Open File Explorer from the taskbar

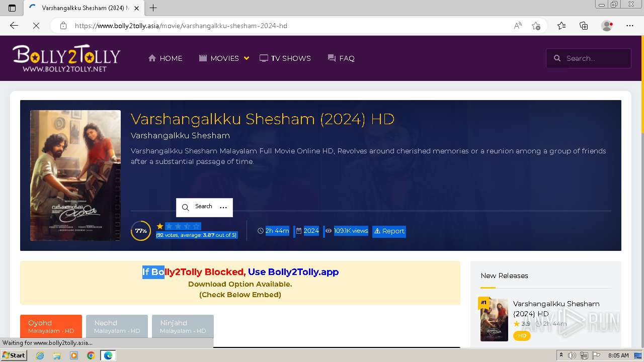(x=57, y=355)
